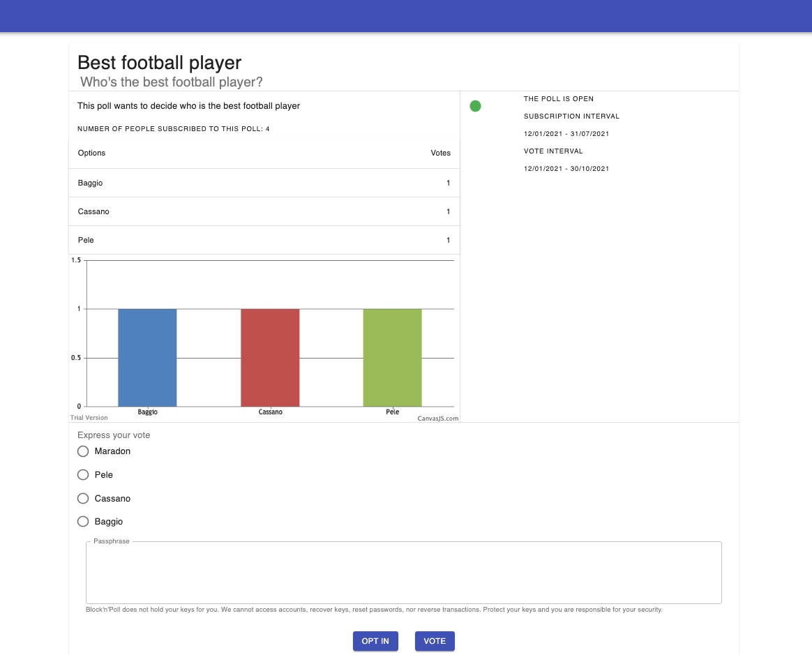812x655 pixels.
Task: Click the OPT IN button
Action: pyautogui.click(x=375, y=640)
